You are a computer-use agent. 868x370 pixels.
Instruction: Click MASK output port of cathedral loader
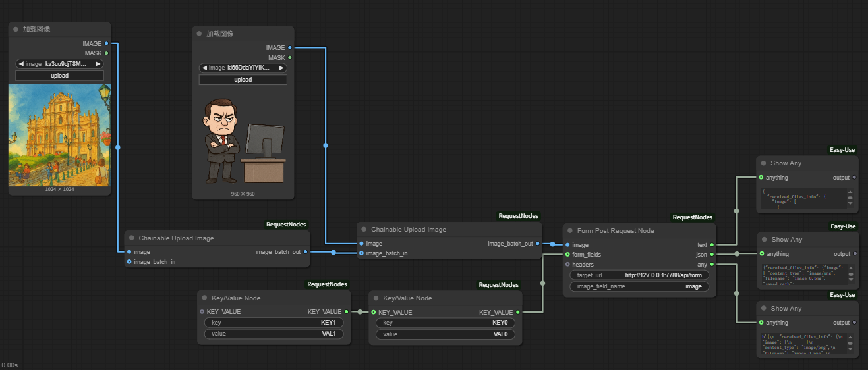coord(107,53)
